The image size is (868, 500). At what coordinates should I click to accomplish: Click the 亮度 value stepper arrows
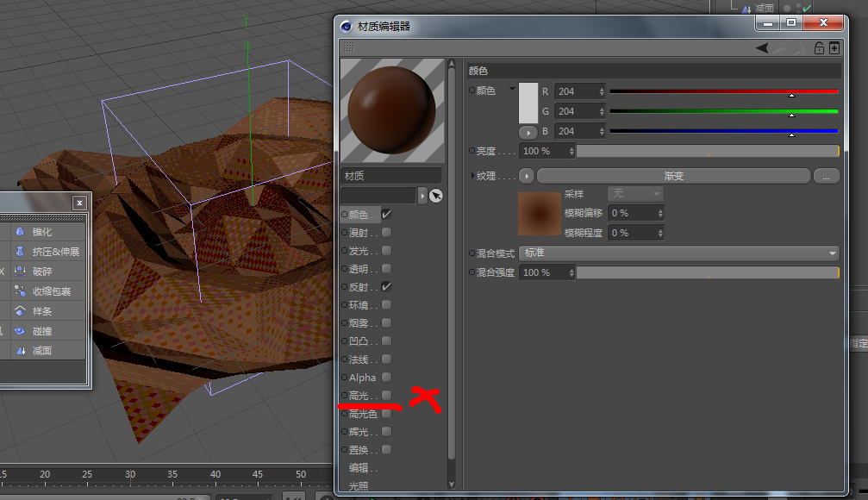click(x=571, y=151)
